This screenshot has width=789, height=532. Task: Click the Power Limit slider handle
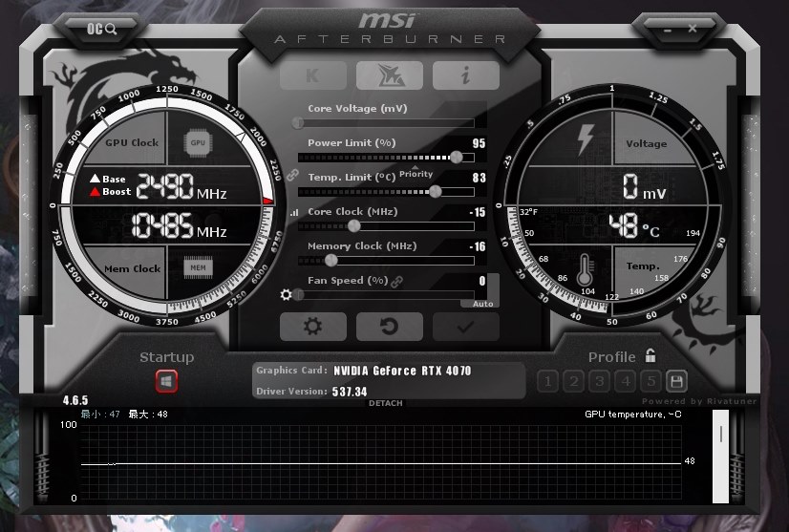click(x=456, y=158)
